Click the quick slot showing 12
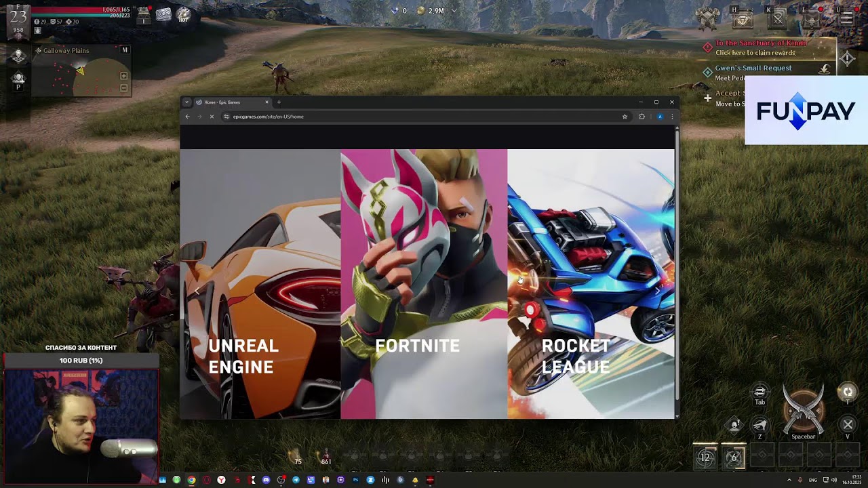 tap(705, 457)
